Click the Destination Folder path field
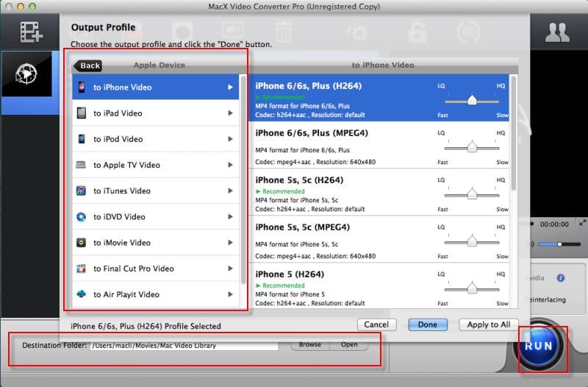This screenshot has width=588, height=387. coord(184,346)
